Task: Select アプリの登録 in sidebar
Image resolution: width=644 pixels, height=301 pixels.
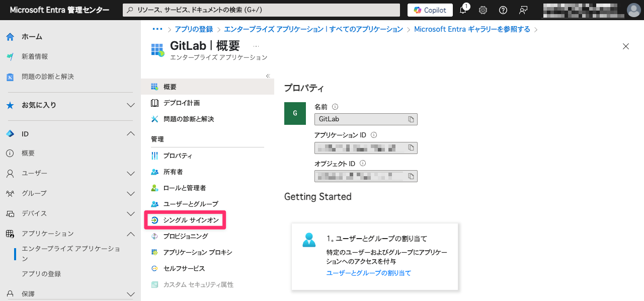Action: click(x=41, y=274)
